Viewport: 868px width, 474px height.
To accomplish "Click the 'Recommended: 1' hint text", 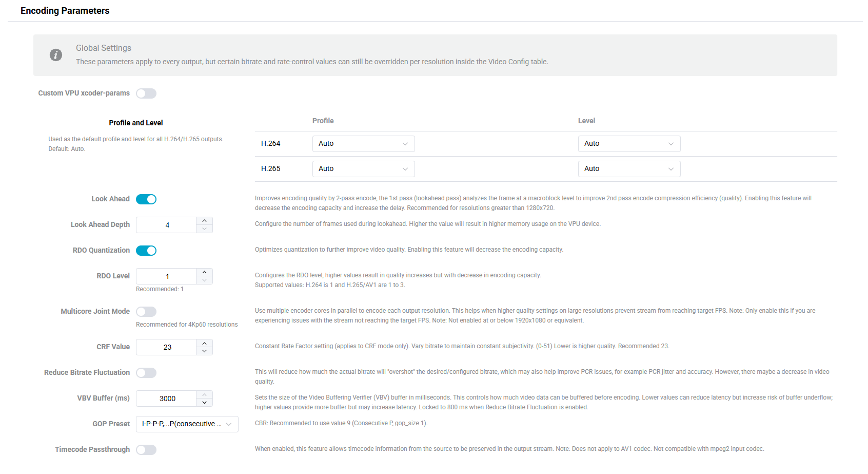I will [x=160, y=289].
